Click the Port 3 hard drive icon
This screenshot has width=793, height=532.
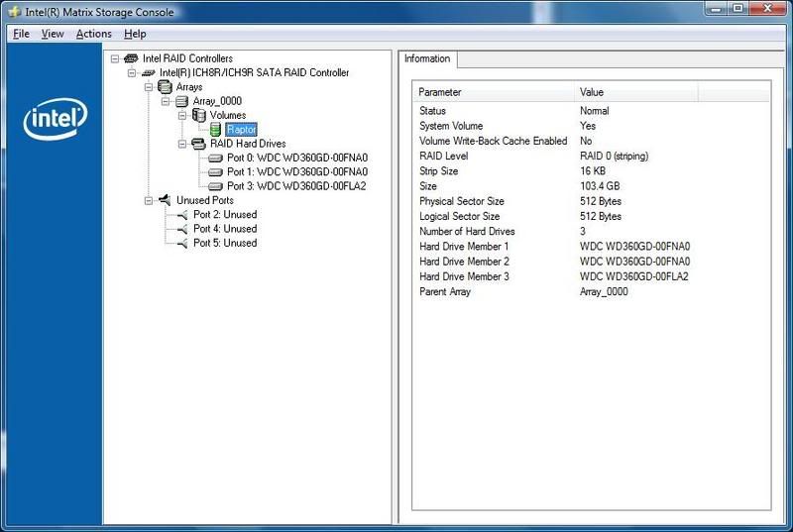coord(215,186)
